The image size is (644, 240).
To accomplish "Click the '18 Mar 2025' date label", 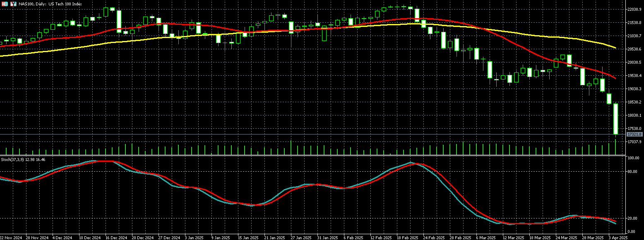I will point(540,238).
